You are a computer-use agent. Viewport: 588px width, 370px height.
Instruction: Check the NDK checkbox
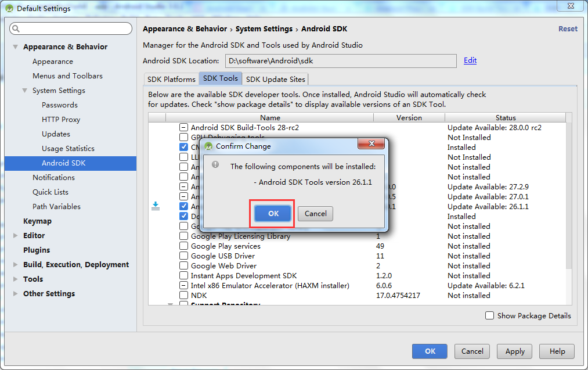pos(184,295)
